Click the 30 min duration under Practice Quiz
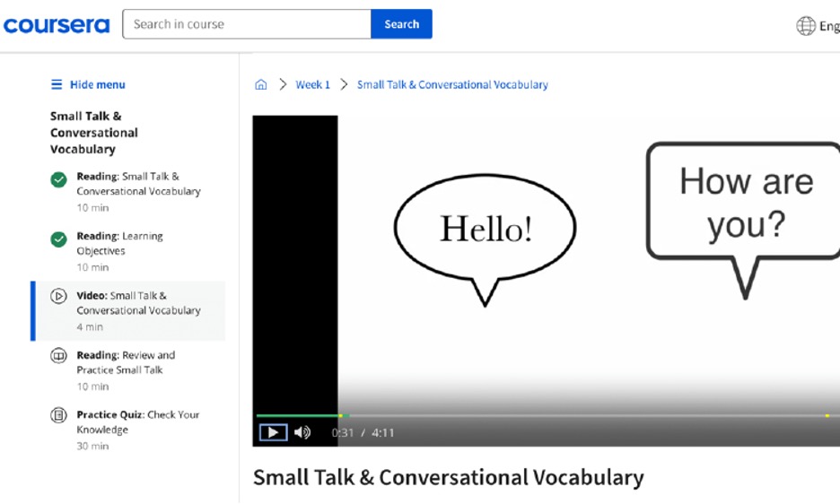840x504 pixels. (92, 446)
